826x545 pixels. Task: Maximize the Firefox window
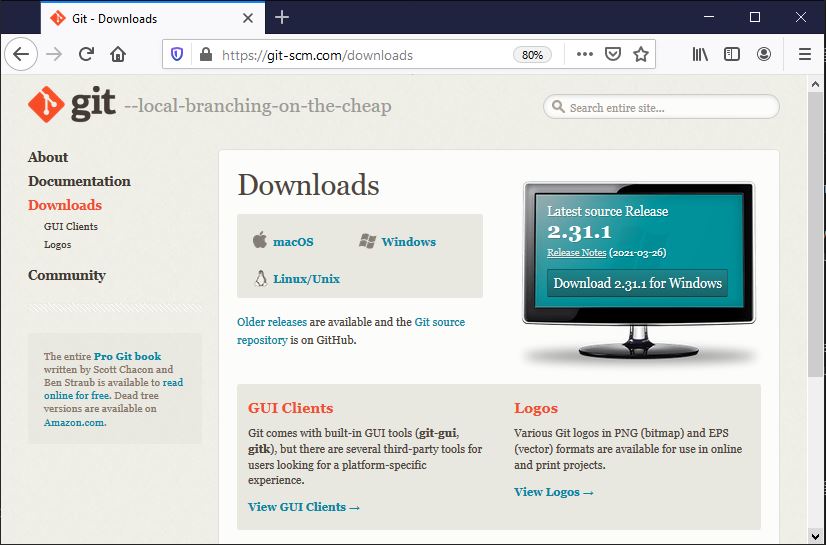tap(754, 17)
